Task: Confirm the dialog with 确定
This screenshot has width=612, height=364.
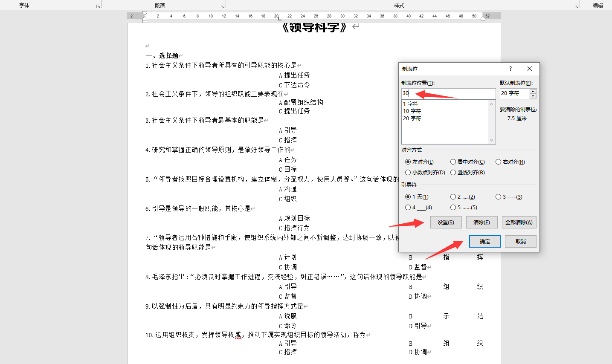Action: tap(485, 242)
